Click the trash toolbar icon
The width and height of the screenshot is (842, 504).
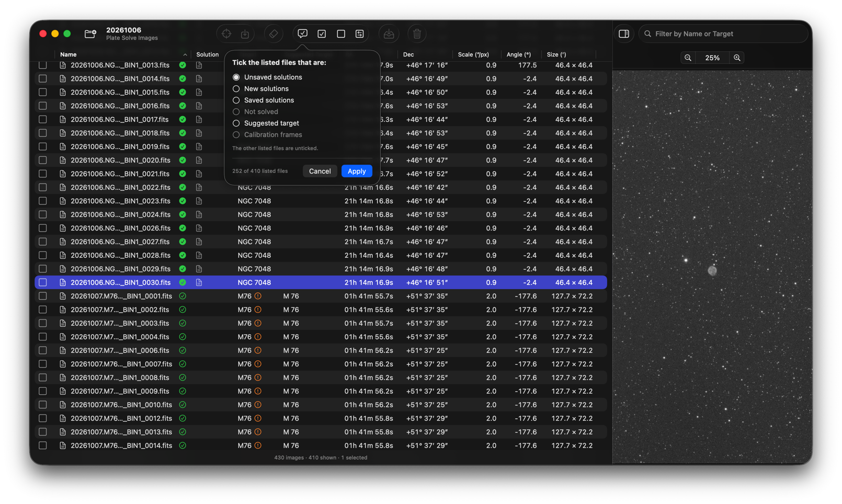click(417, 34)
